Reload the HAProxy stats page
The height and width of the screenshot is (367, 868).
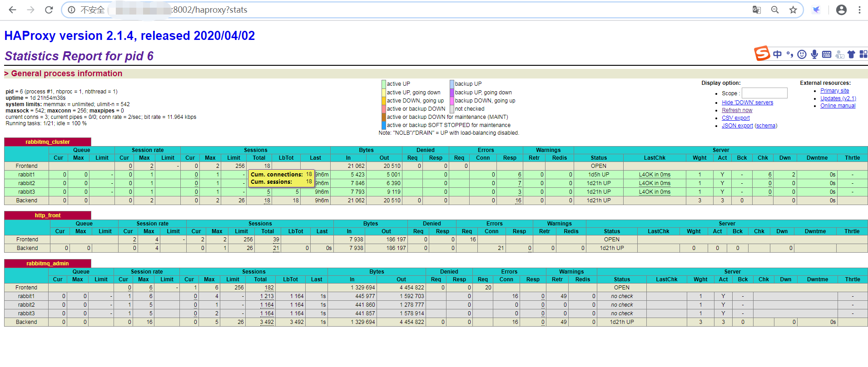[x=49, y=10]
